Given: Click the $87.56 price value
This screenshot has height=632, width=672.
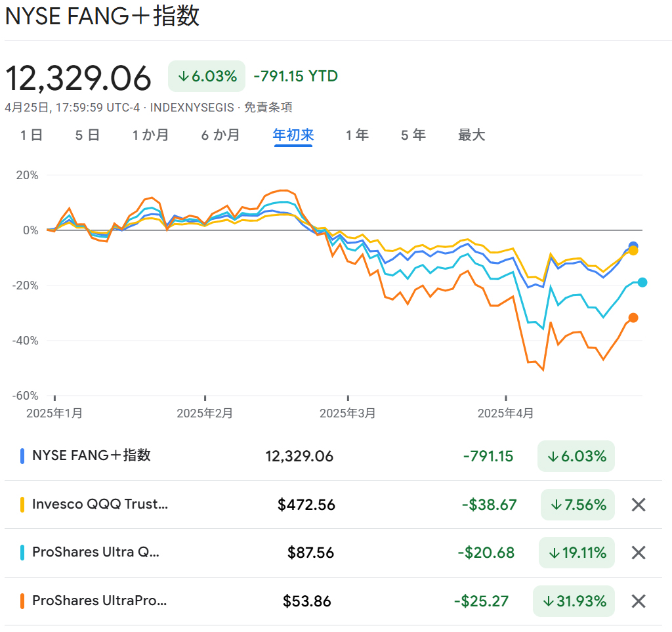Looking at the screenshot, I should tap(310, 553).
